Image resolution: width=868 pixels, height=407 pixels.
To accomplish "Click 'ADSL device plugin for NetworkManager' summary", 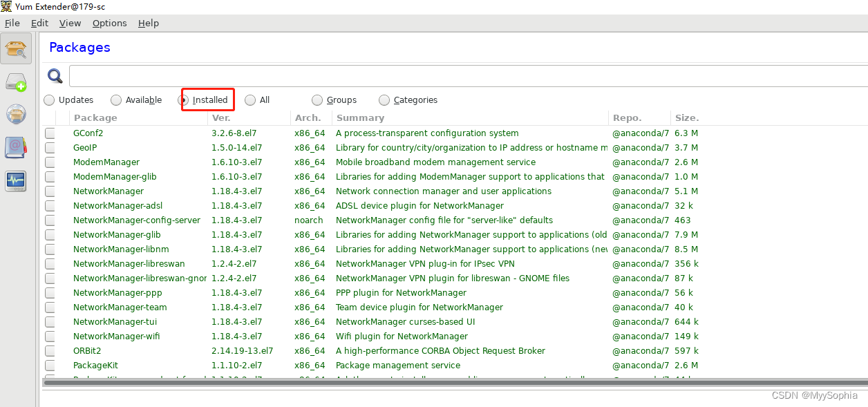I will [x=419, y=206].
